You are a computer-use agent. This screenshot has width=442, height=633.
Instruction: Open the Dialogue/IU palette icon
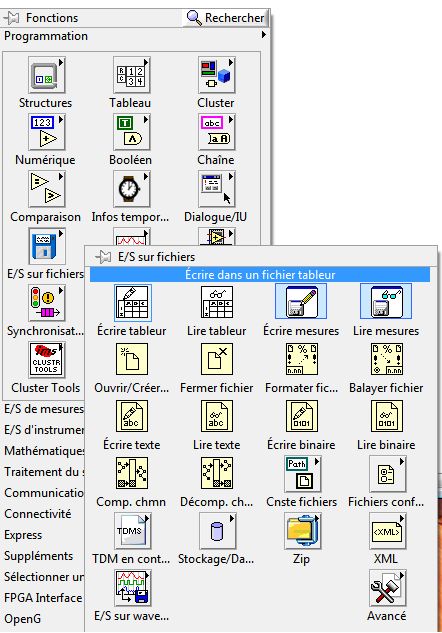pyautogui.click(x=217, y=189)
